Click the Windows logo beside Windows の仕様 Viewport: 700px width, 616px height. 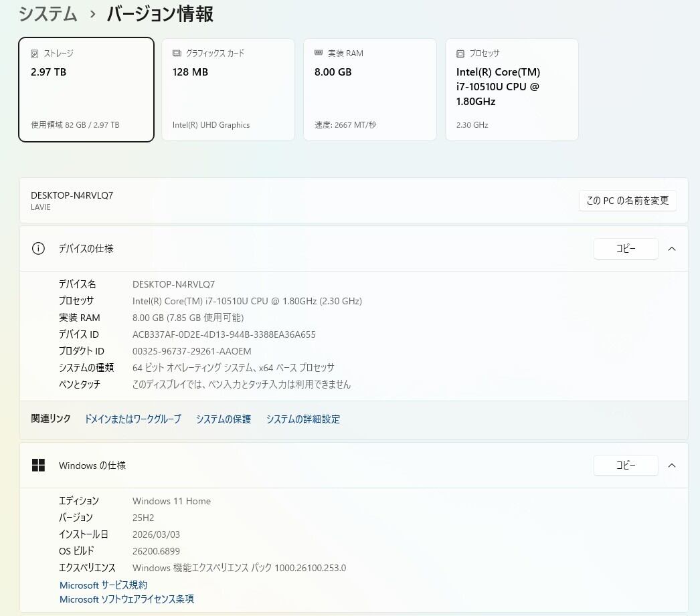[x=38, y=466]
